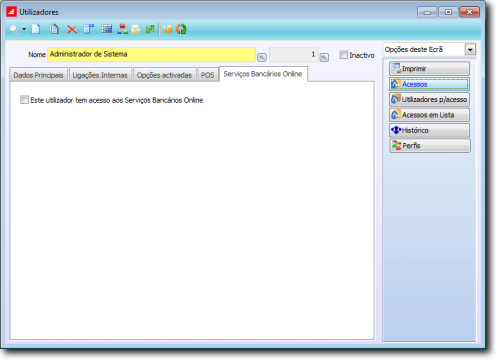This screenshot has height=361, width=496.
Task: Toggle the Inactivo checkbox
Action: [x=343, y=55]
